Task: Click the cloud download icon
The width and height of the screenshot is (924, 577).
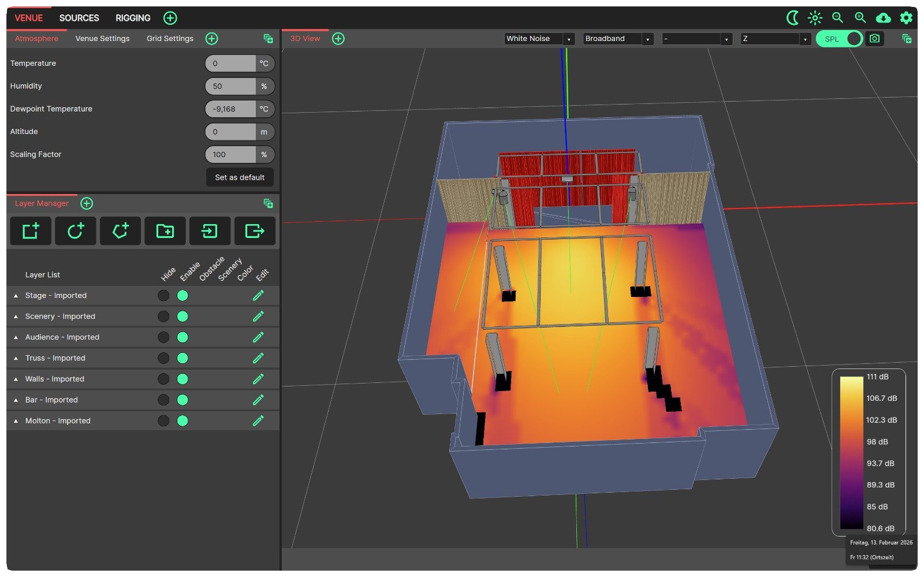Action: point(883,18)
